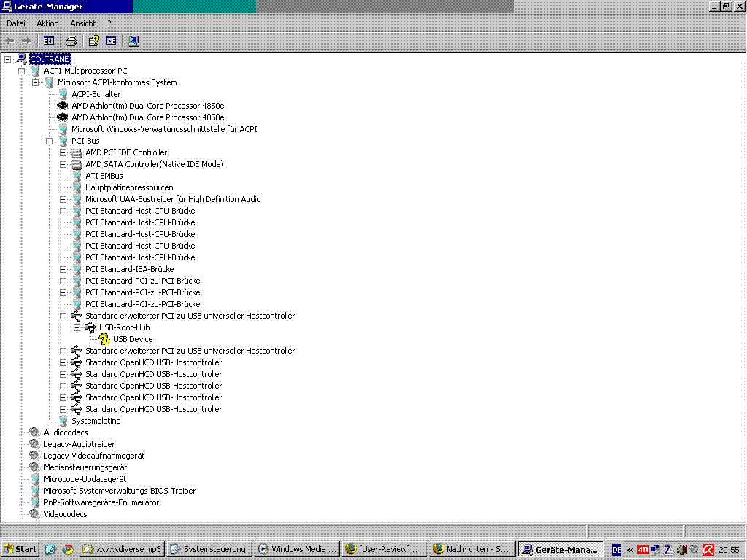Screen dimensions: 747x560
Task: Collapse ACPI-Multiprocessor-PC node
Action: pyautogui.click(x=21, y=71)
